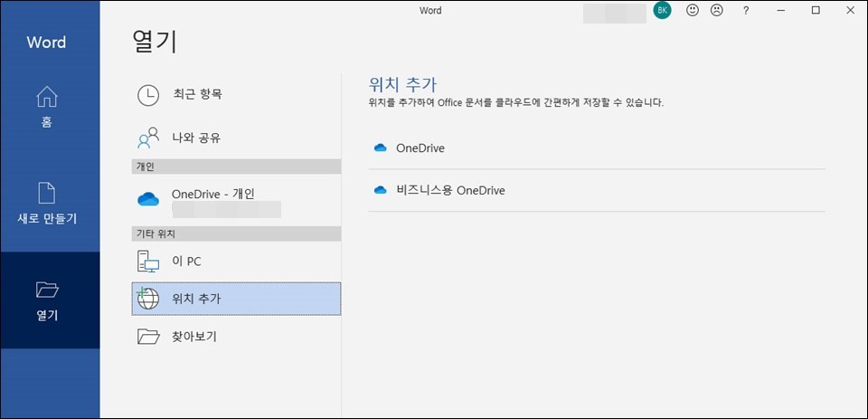Select 이 PC location
The height and width of the screenshot is (419, 868).
[236, 261]
